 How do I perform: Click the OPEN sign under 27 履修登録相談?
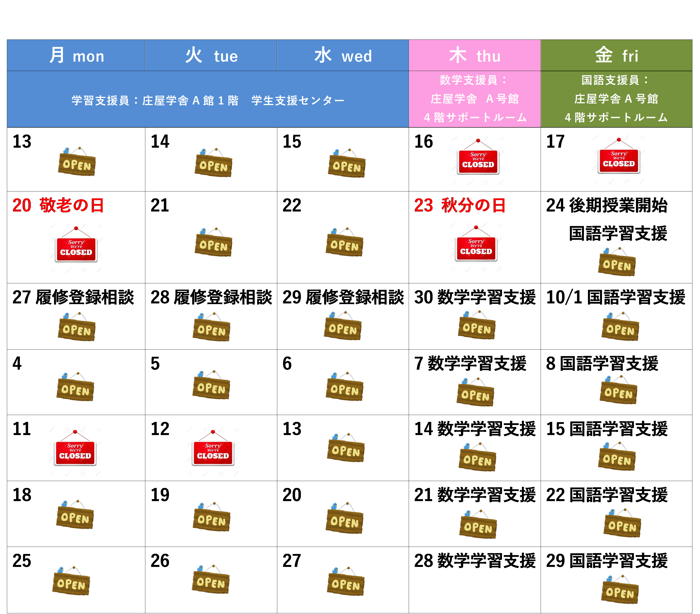[77, 326]
